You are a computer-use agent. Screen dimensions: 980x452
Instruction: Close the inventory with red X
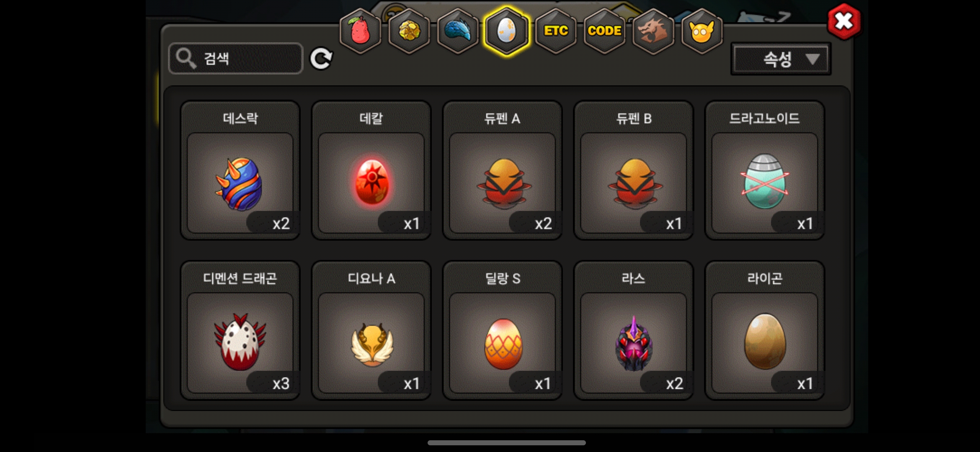pyautogui.click(x=844, y=21)
